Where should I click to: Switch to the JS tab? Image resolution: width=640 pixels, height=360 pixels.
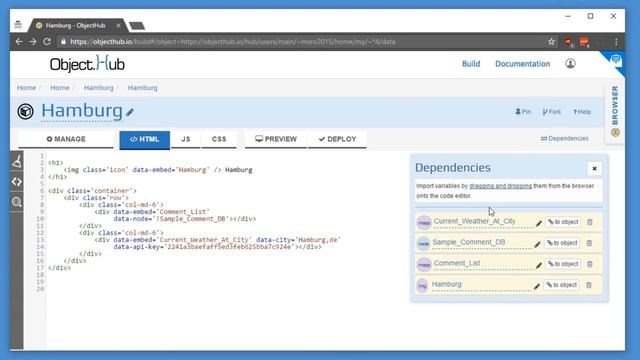(186, 139)
